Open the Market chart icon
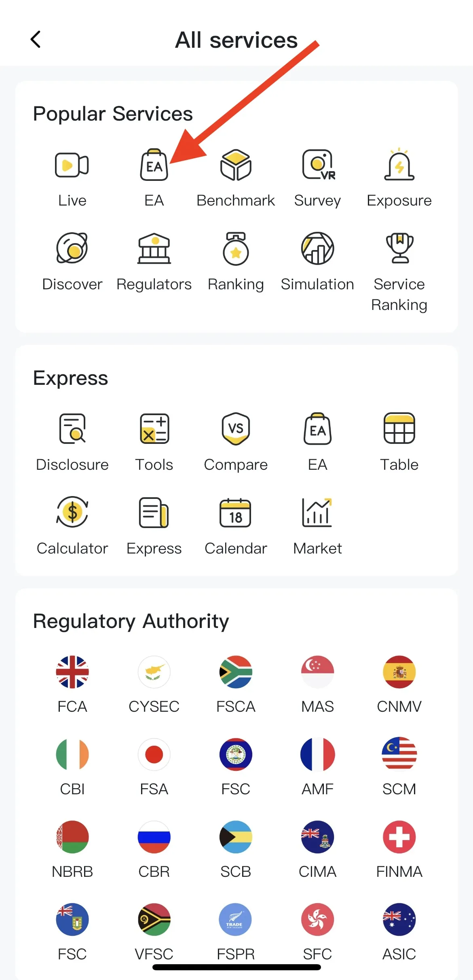Screen dimensions: 473x980 (x=317, y=512)
